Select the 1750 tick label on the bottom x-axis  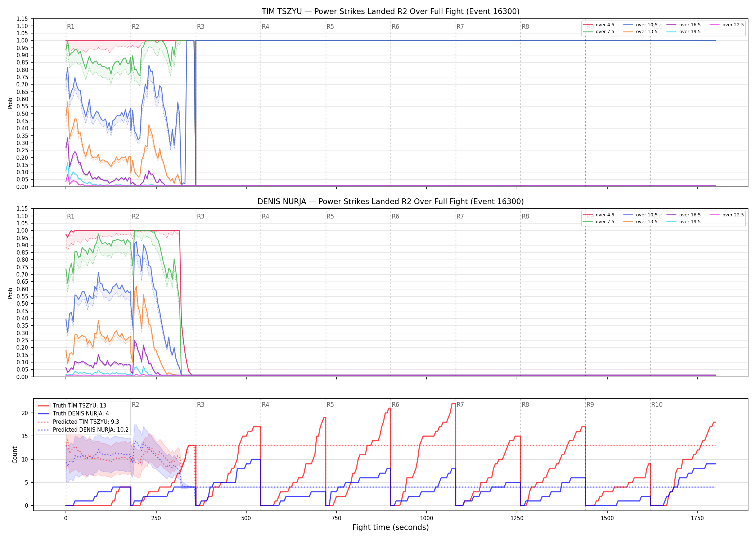[697, 518]
